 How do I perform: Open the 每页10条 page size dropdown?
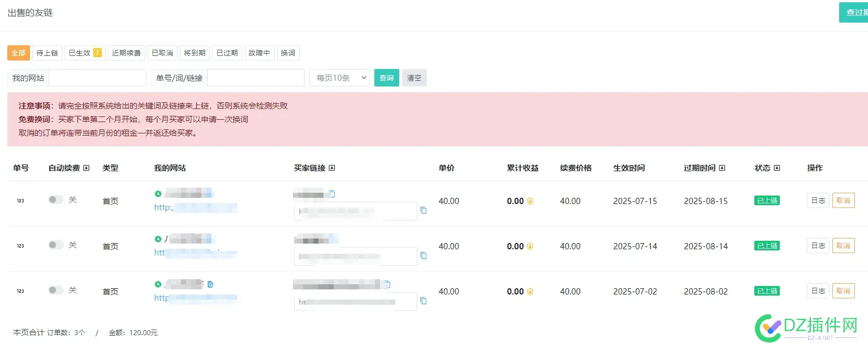tap(339, 77)
